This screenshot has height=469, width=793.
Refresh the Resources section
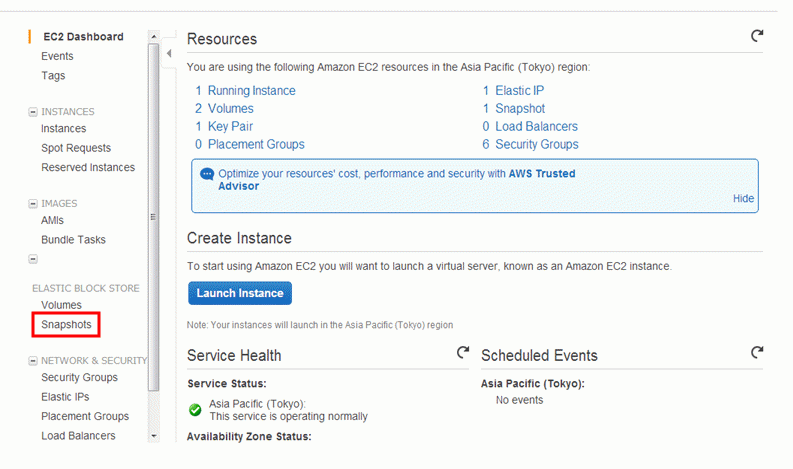[x=757, y=36]
